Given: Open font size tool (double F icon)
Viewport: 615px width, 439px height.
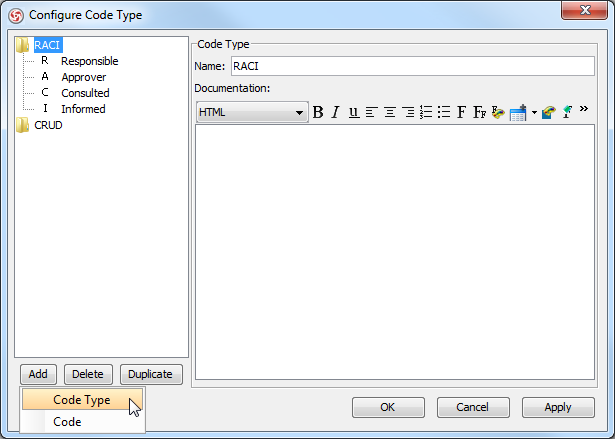Looking at the screenshot, I should (x=479, y=112).
